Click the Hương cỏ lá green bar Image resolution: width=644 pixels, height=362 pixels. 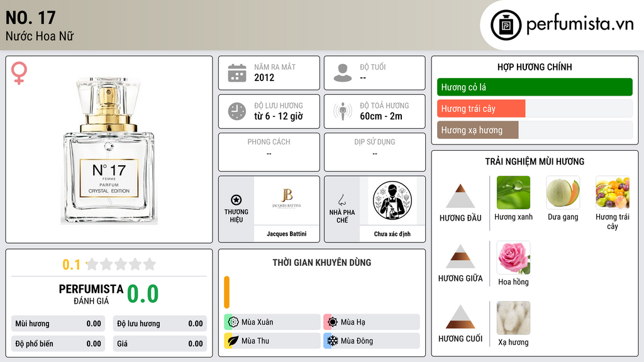click(x=535, y=87)
